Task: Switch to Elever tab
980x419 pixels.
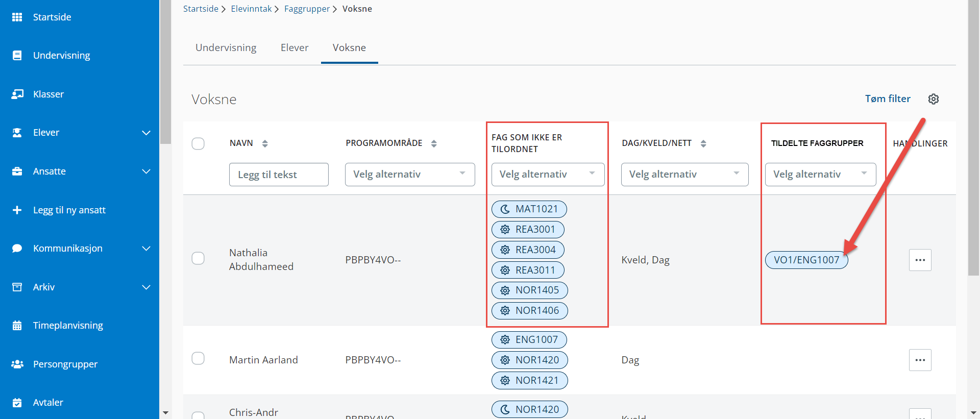Action: click(x=295, y=47)
